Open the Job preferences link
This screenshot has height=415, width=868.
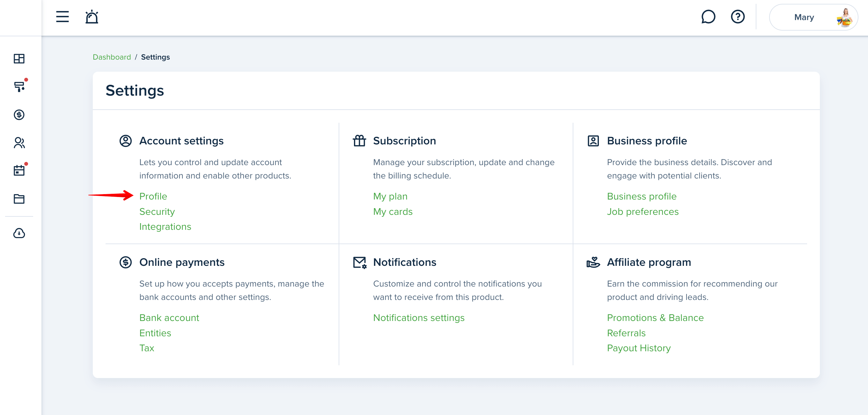[643, 212]
